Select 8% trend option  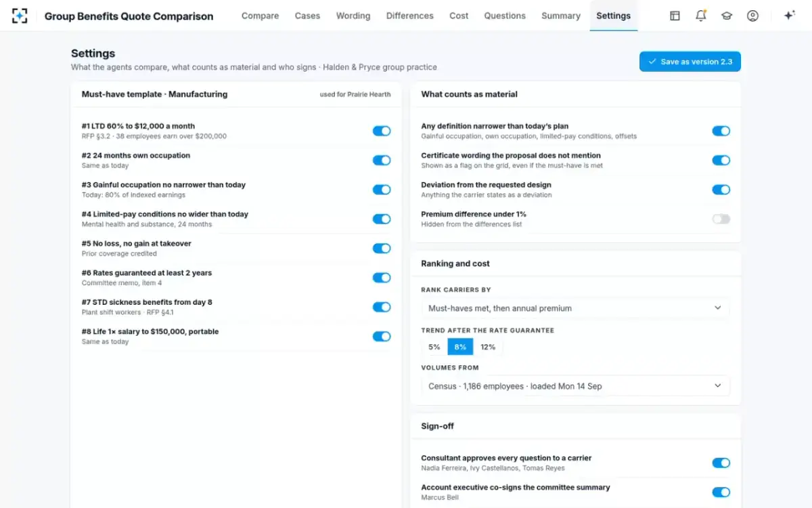tap(460, 347)
